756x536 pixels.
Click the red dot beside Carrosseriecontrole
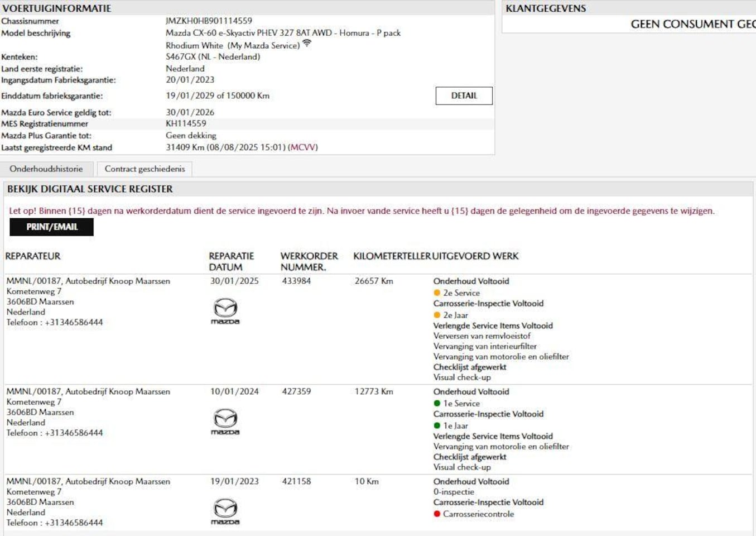tap(437, 514)
